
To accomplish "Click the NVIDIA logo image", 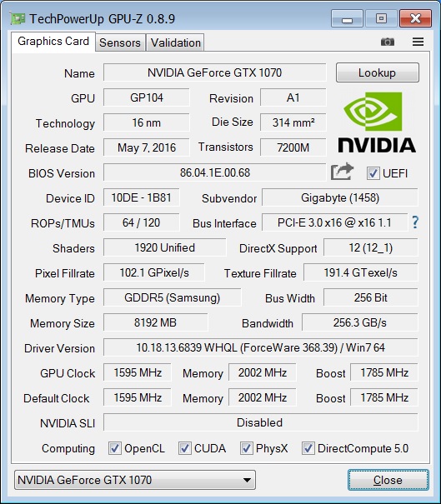I will point(377,122).
